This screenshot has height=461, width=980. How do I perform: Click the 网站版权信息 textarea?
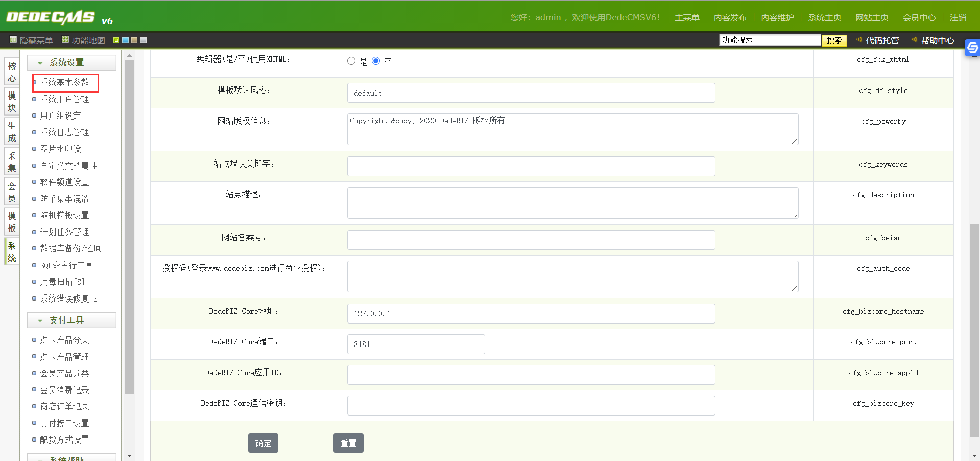[573, 129]
